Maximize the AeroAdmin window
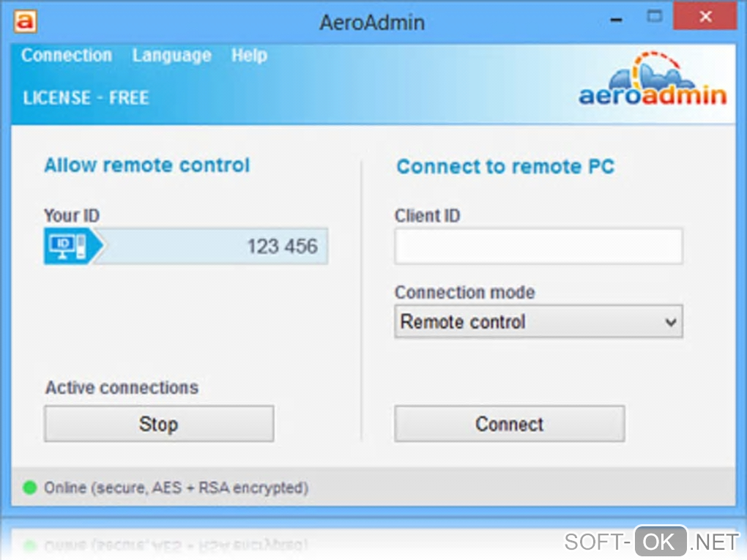Viewport: 747px width, 560px height. pyautogui.click(x=655, y=17)
